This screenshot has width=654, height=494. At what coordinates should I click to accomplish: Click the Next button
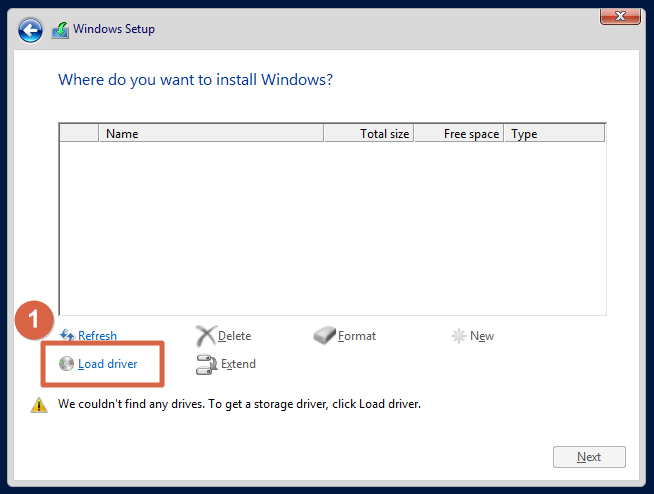pos(589,457)
